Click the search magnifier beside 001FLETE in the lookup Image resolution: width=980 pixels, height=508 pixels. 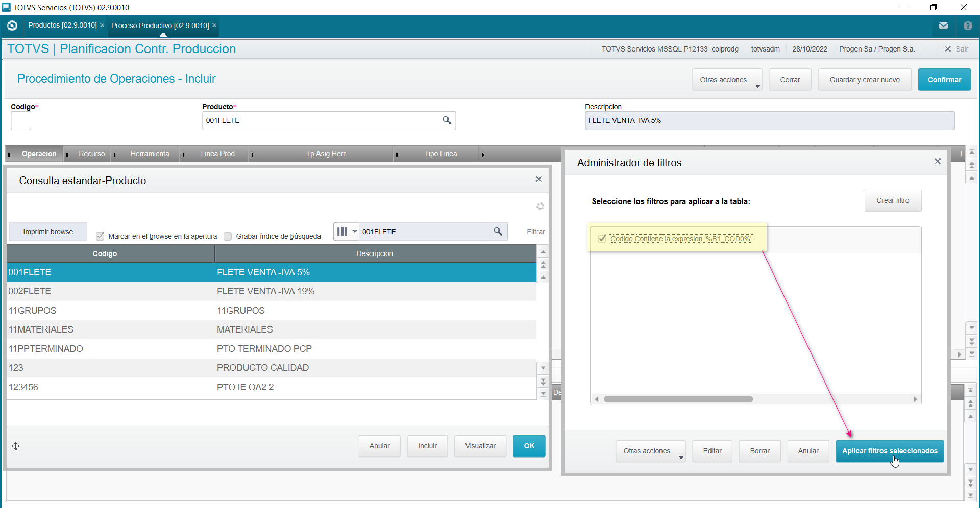[498, 231]
